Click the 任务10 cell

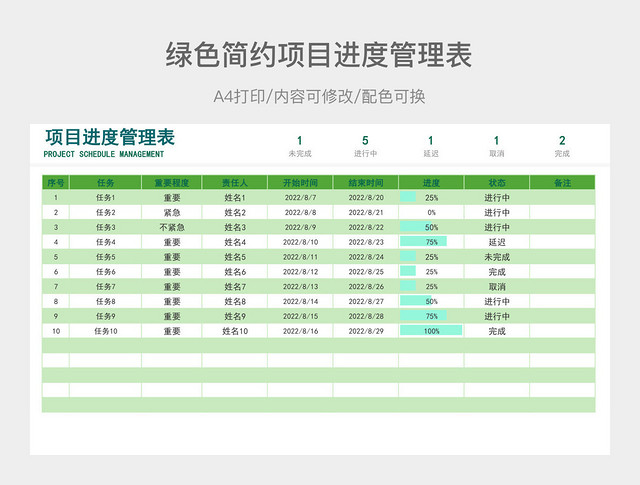point(105,331)
